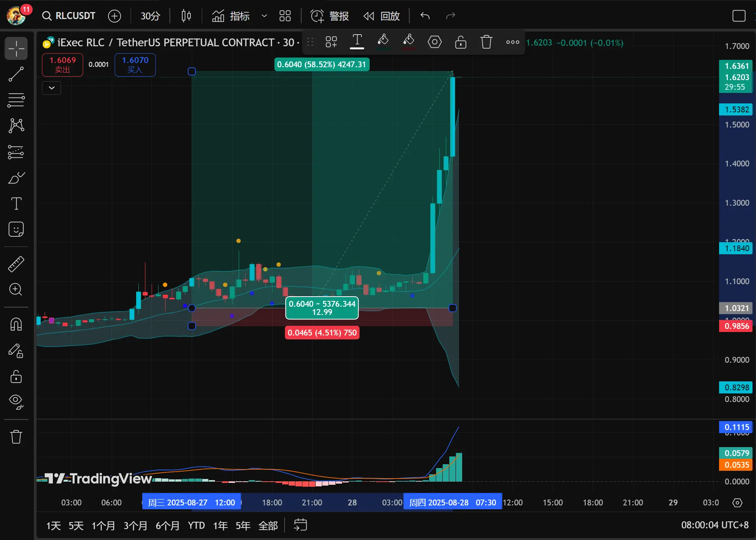The height and width of the screenshot is (540, 756).
Task: Click the 0.0465 (4.51%) 750 stop label
Action: pyautogui.click(x=322, y=333)
